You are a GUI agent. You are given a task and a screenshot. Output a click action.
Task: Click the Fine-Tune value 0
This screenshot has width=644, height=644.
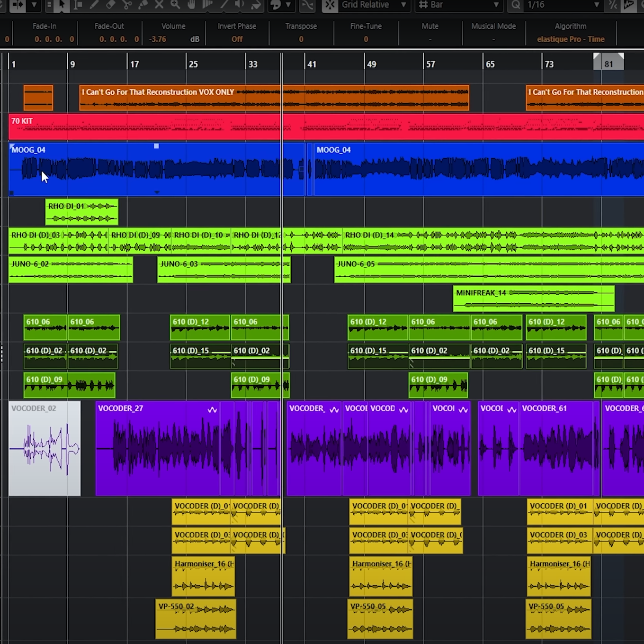366,39
